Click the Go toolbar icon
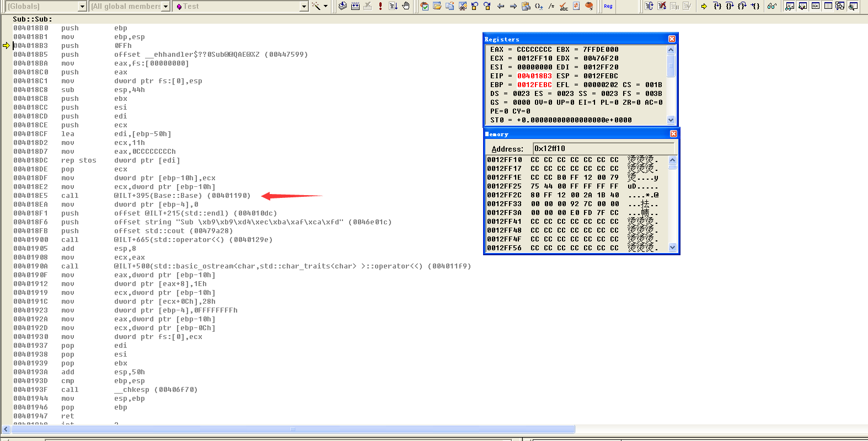The height and width of the screenshot is (441, 868). tap(393, 6)
